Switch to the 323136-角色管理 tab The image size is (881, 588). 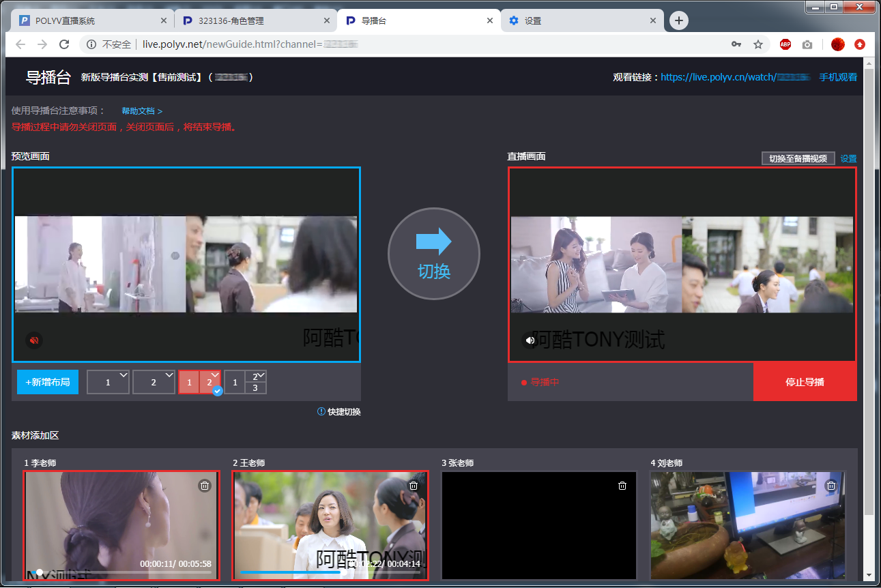255,20
